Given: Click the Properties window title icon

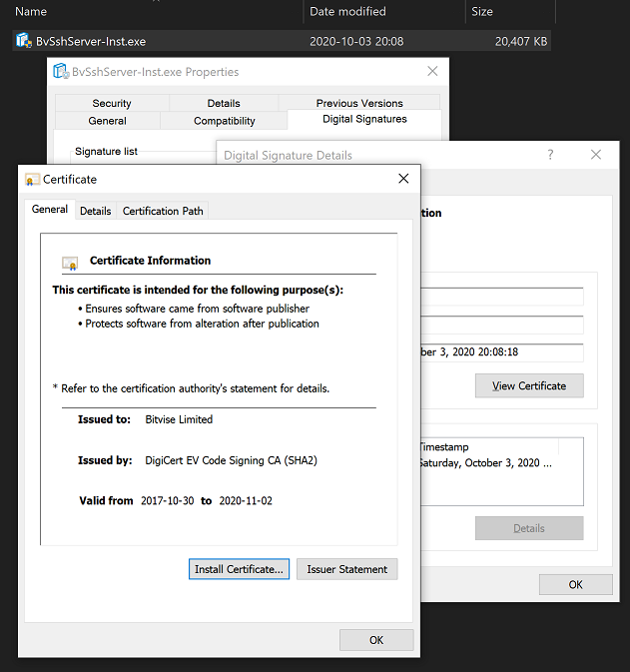Looking at the screenshot, I should tap(60, 72).
